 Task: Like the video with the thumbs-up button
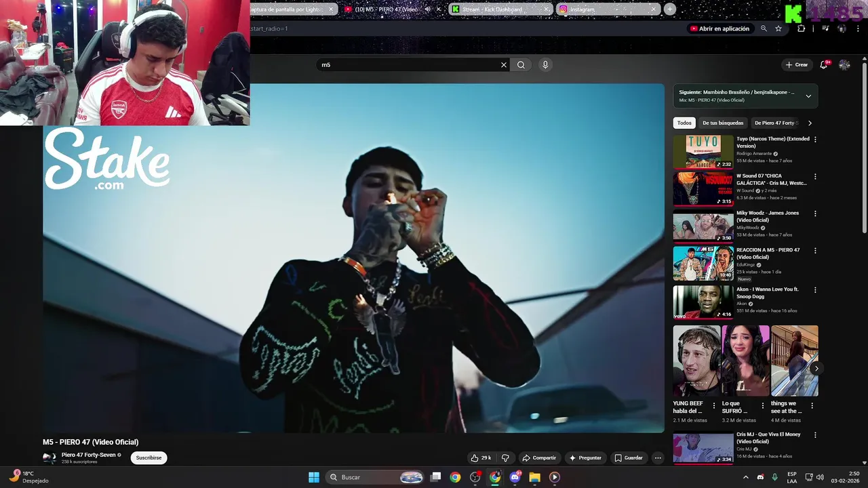tap(481, 458)
